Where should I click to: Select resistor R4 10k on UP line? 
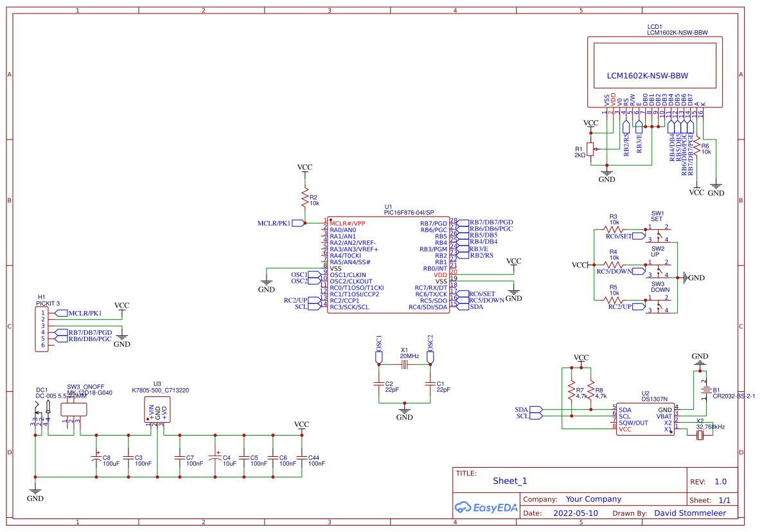point(613,265)
